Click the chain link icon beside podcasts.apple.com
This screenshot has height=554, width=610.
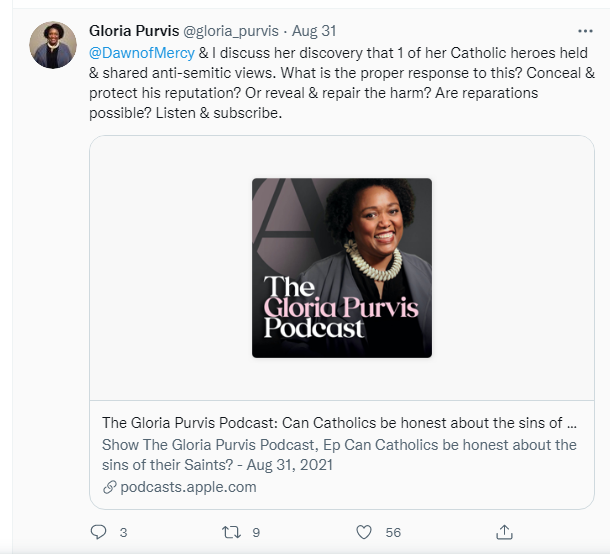pyautogui.click(x=110, y=487)
